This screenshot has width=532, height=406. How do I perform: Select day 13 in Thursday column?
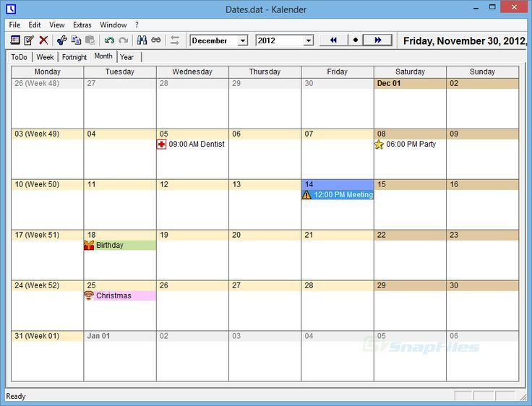click(265, 184)
